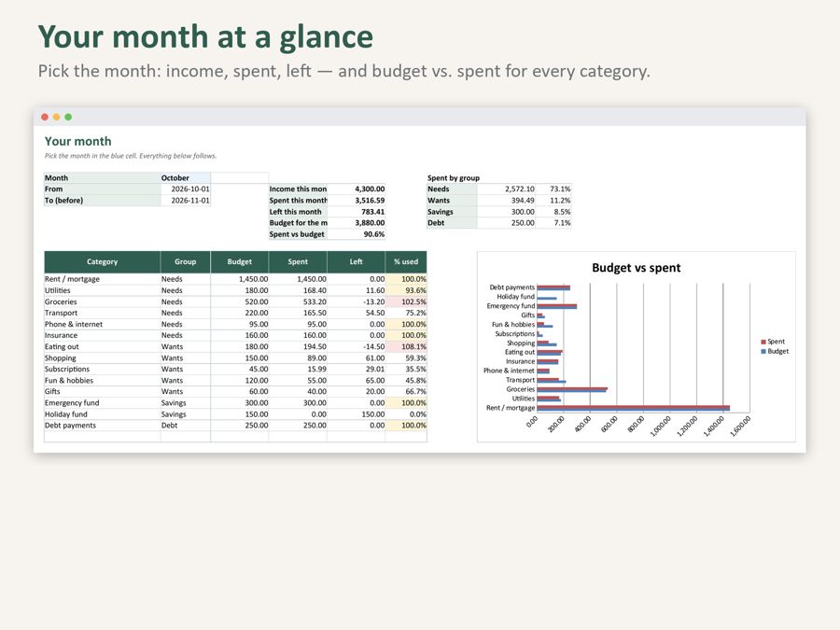
Task: Click the green maximize window dot
Action: [68, 117]
